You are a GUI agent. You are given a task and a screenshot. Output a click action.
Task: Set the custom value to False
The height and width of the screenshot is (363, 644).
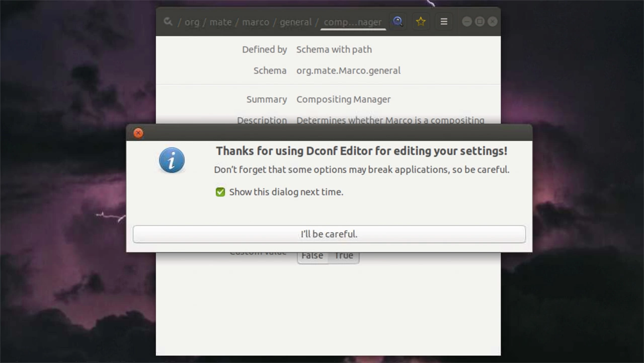click(x=312, y=256)
